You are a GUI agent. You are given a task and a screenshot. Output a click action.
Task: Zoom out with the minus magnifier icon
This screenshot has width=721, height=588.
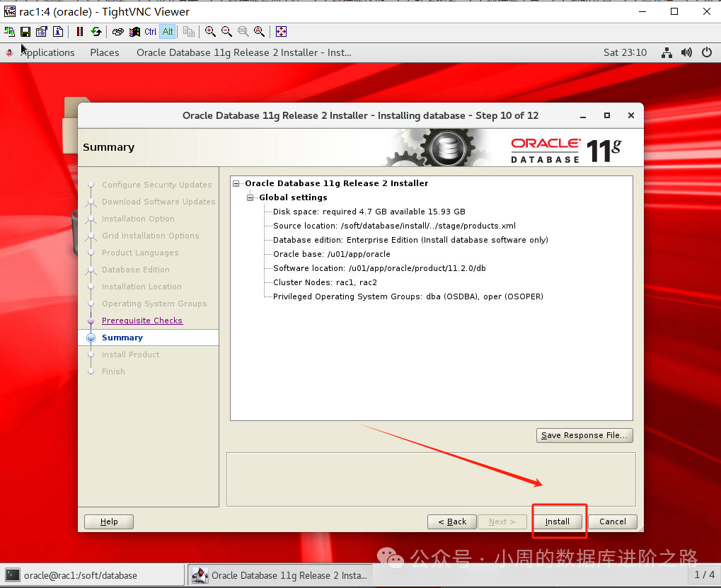pyautogui.click(x=226, y=32)
